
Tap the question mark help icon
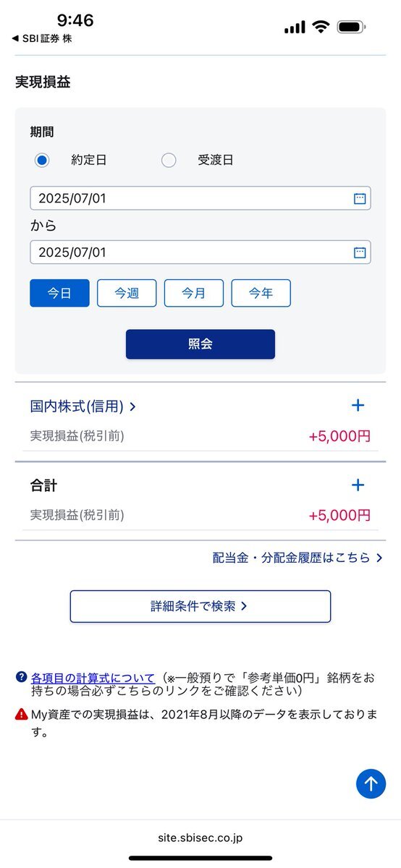[x=21, y=678]
